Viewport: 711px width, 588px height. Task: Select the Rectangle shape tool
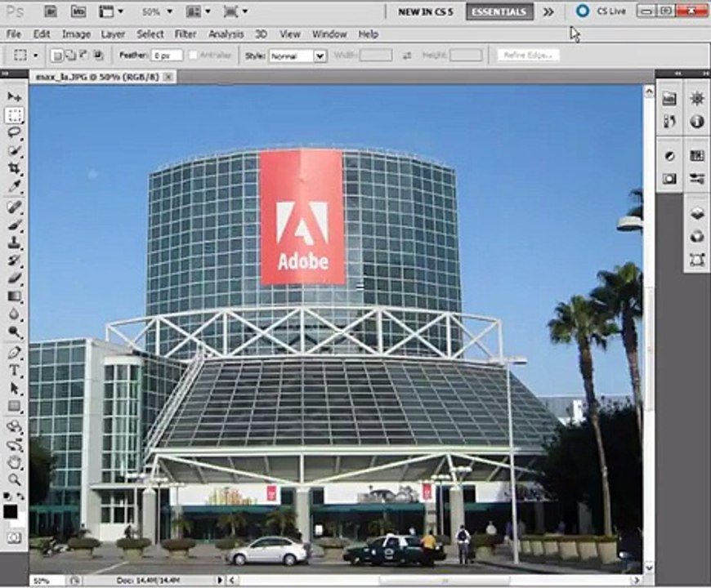[14, 406]
